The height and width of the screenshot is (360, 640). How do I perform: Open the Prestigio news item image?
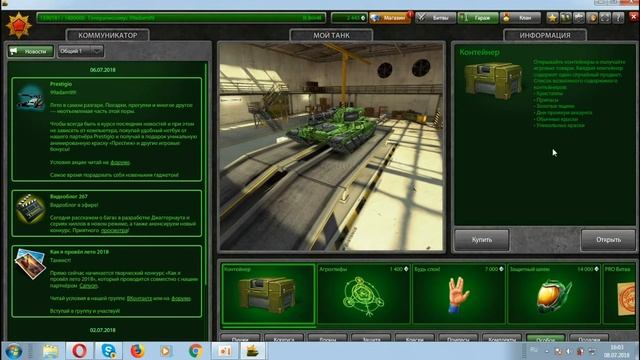pos(30,97)
